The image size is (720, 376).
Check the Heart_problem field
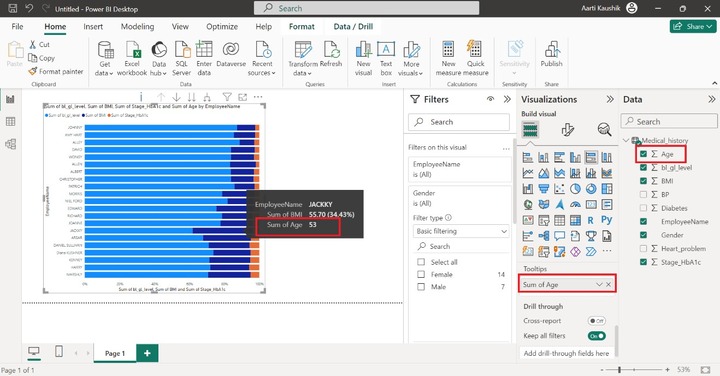(x=643, y=248)
